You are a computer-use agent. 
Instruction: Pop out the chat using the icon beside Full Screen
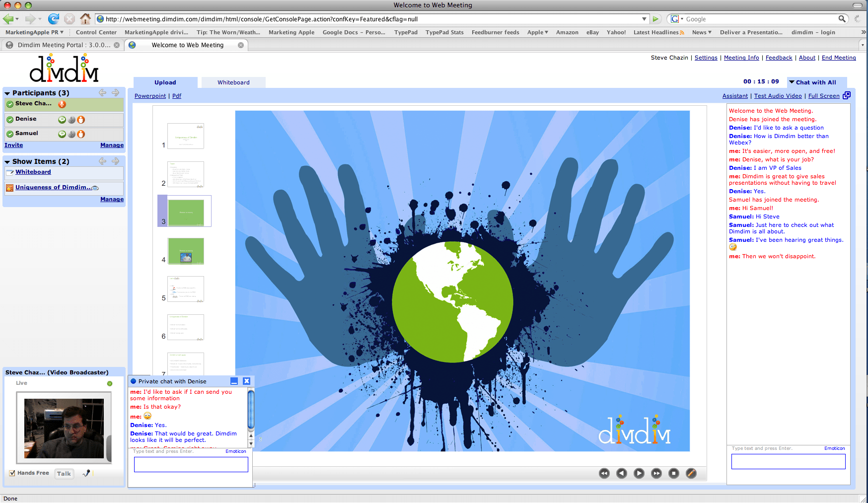pos(847,95)
